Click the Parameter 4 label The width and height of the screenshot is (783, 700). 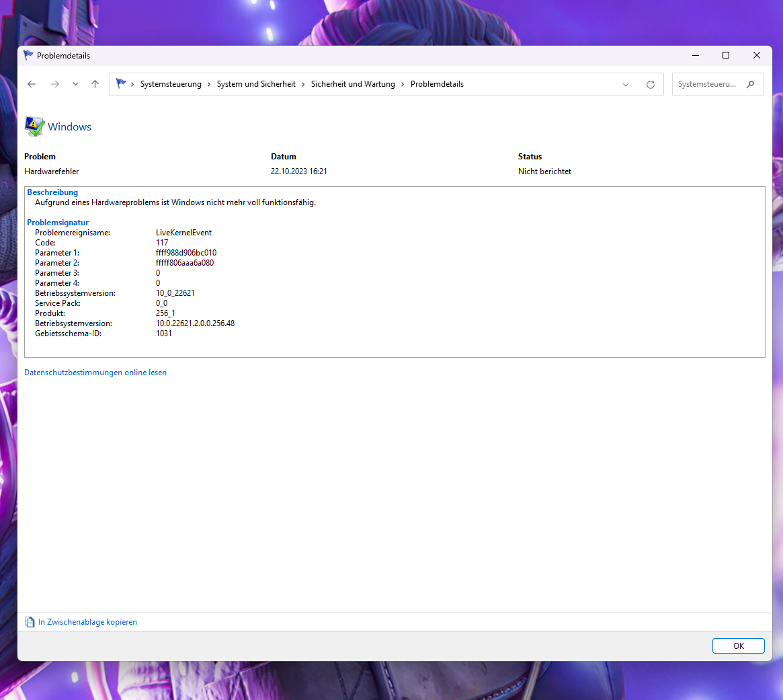click(x=57, y=282)
